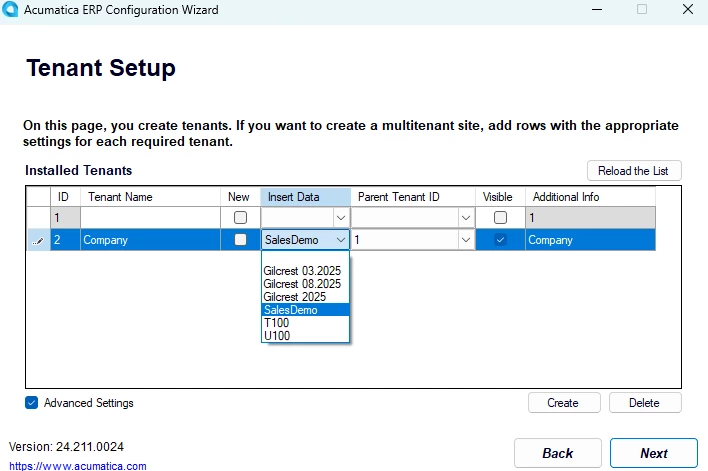Minimize the Configuration Wizard window
The height and width of the screenshot is (471, 708).
pyautogui.click(x=597, y=9)
